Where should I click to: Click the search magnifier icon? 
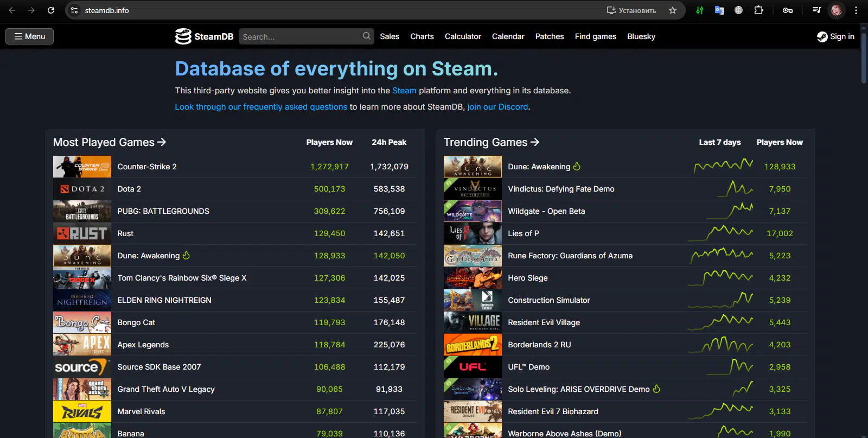tap(367, 36)
